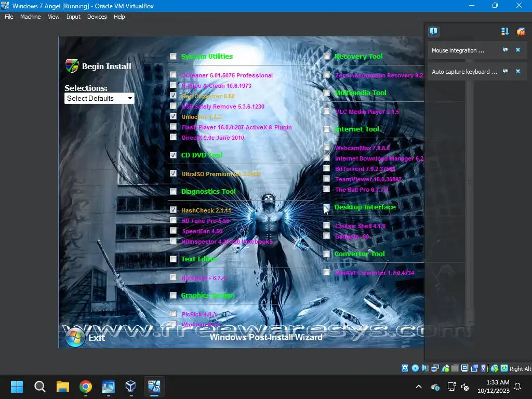Open the VirtualBox Manager cube taskbar icon
Image resolution: width=532 pixels, height=399 pixels.
(x=131, y=386)
